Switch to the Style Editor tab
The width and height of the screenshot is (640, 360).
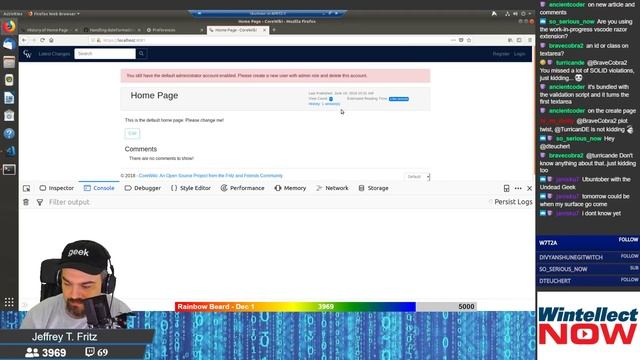pyautogui.click(x=191, y=188)
